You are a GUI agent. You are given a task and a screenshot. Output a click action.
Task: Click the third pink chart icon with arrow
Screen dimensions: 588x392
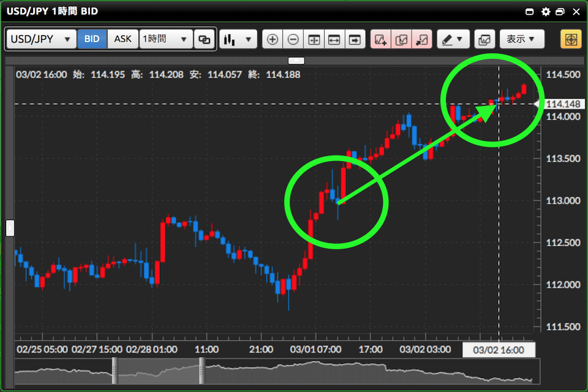pos(422,39)
